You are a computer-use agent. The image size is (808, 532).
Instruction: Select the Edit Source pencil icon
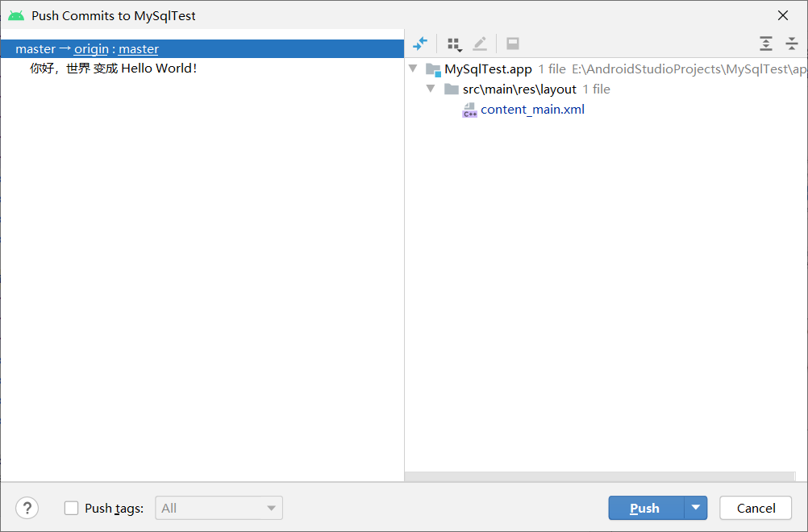(x=480, y=44)
